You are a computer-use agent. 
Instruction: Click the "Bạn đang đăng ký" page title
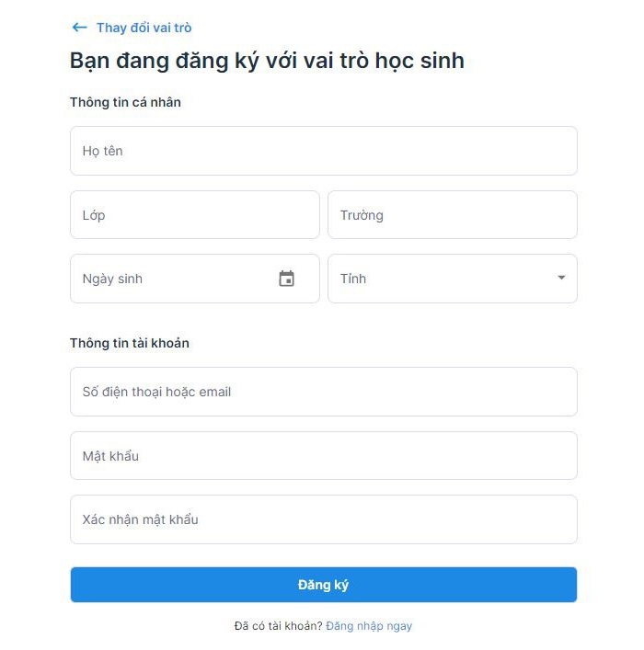click(267, 62)
